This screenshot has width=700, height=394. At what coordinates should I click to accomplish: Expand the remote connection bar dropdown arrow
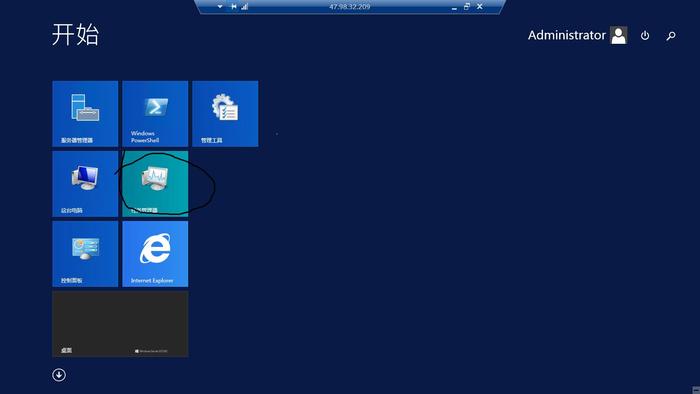tap(220, 7)
